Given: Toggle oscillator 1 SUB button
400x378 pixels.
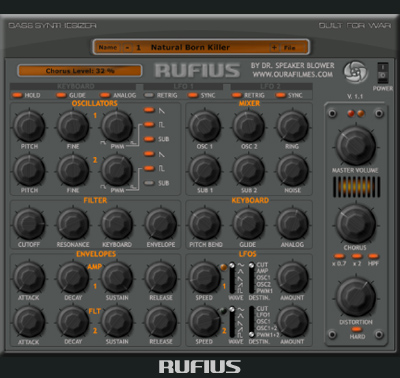Looking at the screenshot, I should (x=149, y=139).
